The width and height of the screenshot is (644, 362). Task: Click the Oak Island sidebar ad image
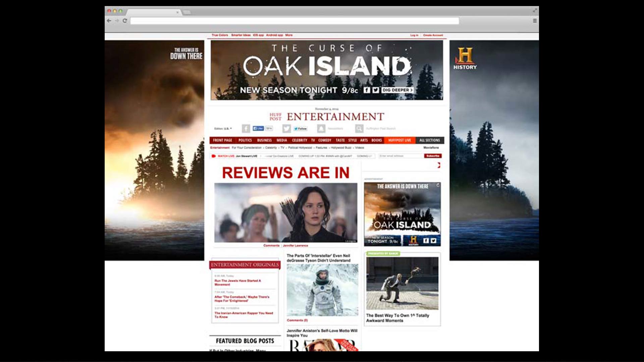402,214
